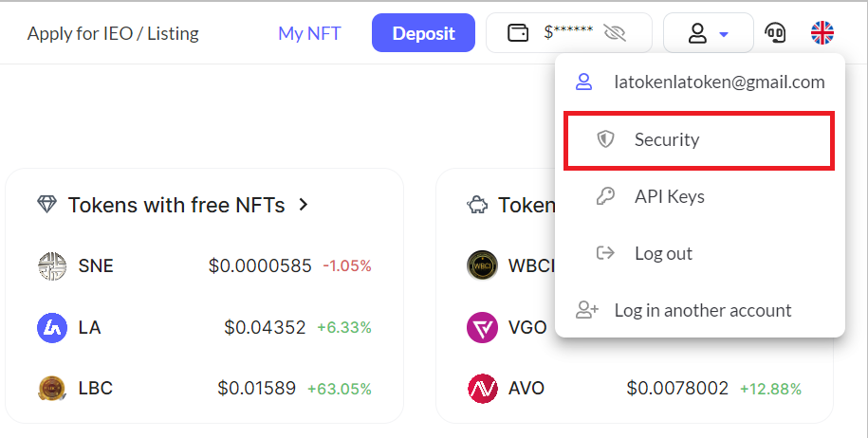The image size is (868, 438).
Task: Expand Tokens with free NFTs chevron
Action: tap(304, 204)
